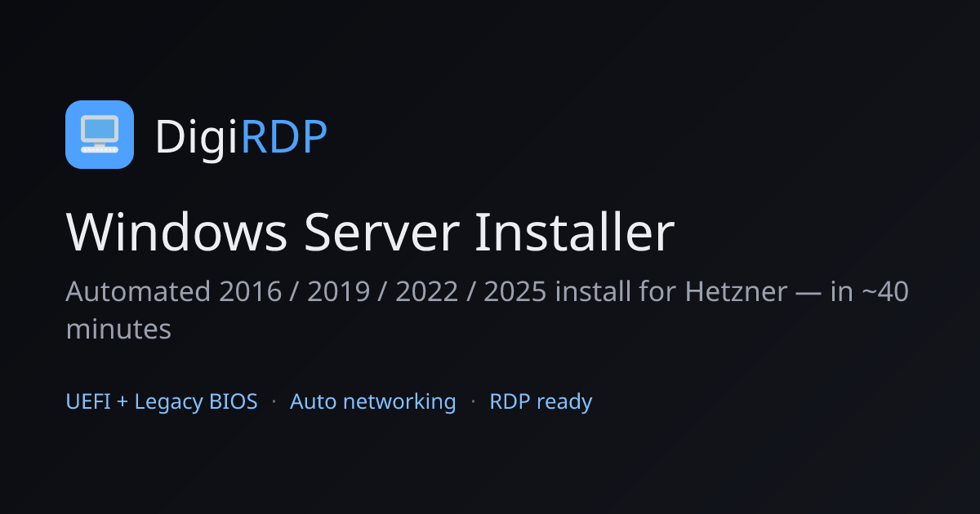Click the 'UEFI + Legacy BIOS' label

pyautogui.click(x=162, y=401)
